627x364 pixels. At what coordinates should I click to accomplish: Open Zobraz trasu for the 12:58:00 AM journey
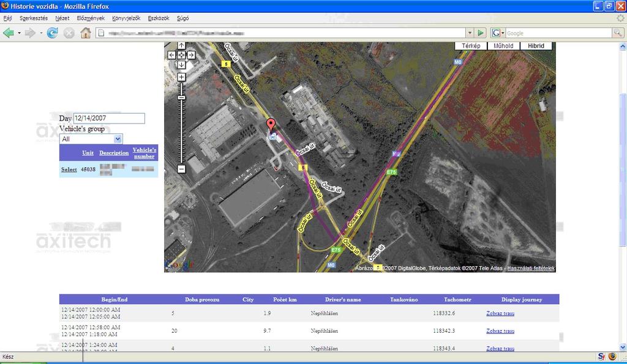coord(500,331)
